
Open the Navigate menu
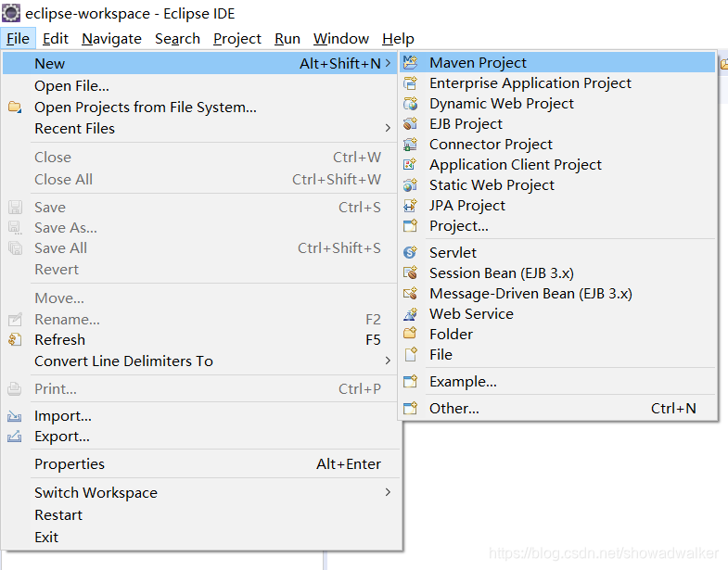pyautogui.click(x=111, y=39)
